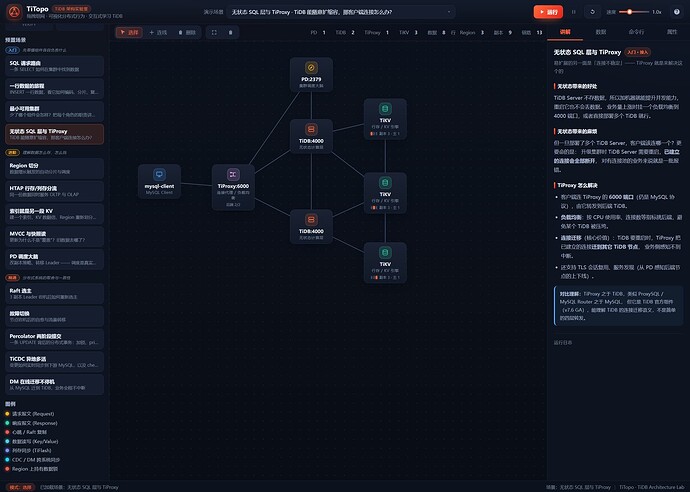690x492 pixels.
Task: Click the TiFlash legend entry
Action: [28, 451]
